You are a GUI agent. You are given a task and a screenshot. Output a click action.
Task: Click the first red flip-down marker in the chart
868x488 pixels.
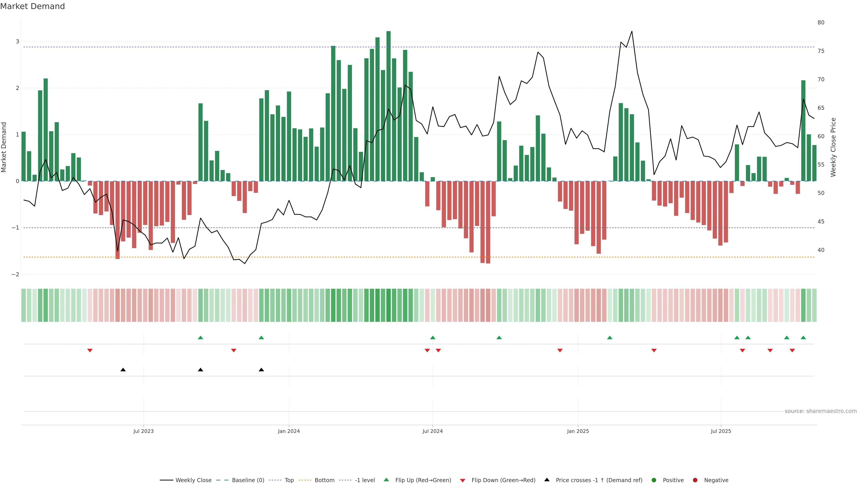[90, 350]
